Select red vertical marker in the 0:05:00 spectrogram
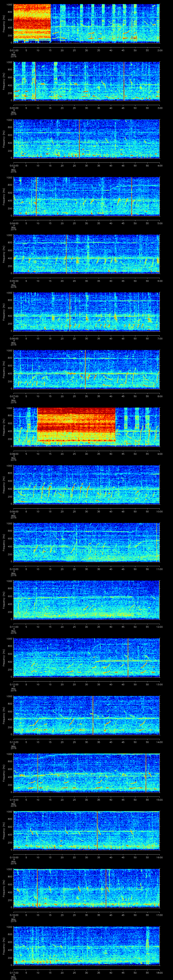The width and height of the screenshot is (173, 980). point(66,254)
